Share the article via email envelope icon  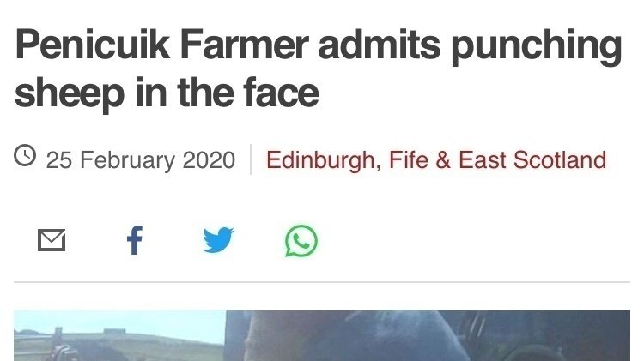52,242
